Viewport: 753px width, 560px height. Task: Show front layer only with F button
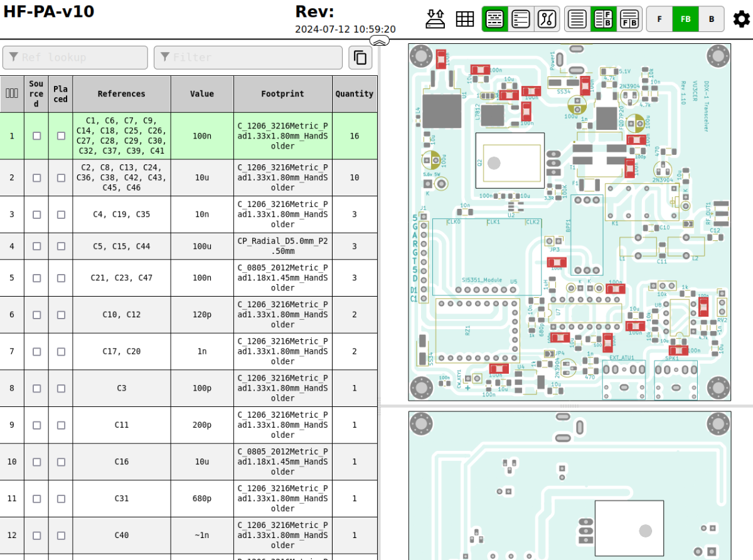[x=660, y=19]
